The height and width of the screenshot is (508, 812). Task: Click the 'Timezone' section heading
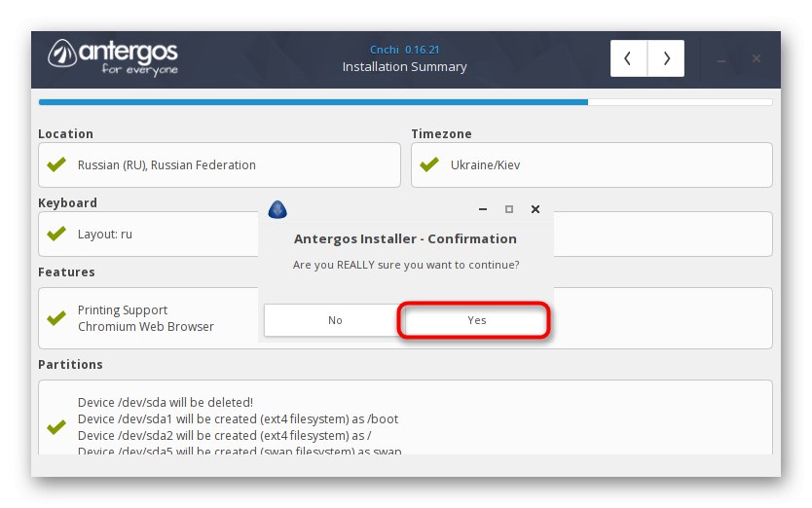click(441, 133)
